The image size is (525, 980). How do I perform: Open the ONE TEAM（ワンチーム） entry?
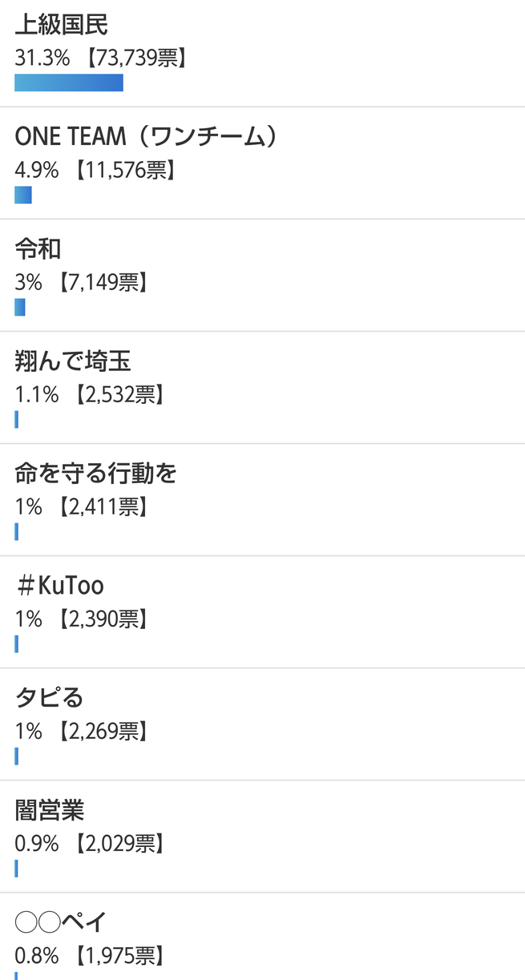146,137
